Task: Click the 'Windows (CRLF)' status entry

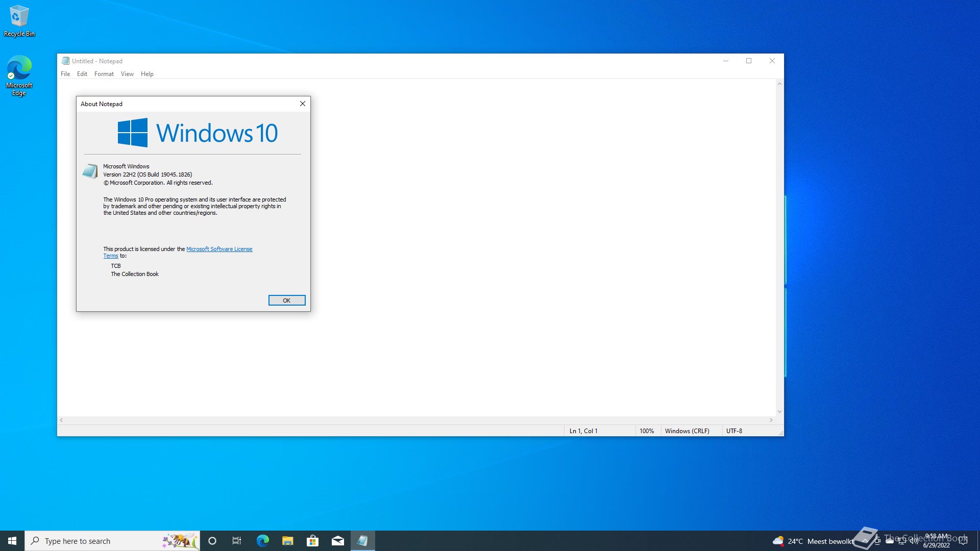Action: pyautogui.click(x=687, y=431)
